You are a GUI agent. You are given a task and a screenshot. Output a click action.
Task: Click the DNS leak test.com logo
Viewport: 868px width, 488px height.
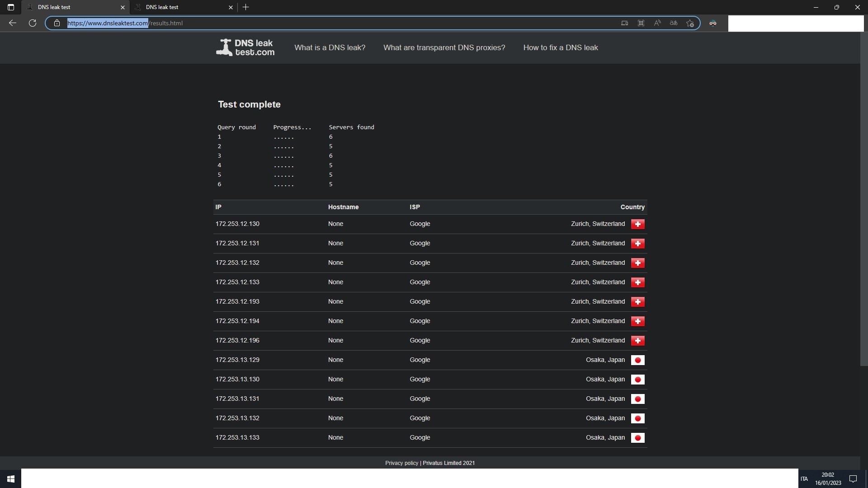pyautogui.click(x=245, y=47)
